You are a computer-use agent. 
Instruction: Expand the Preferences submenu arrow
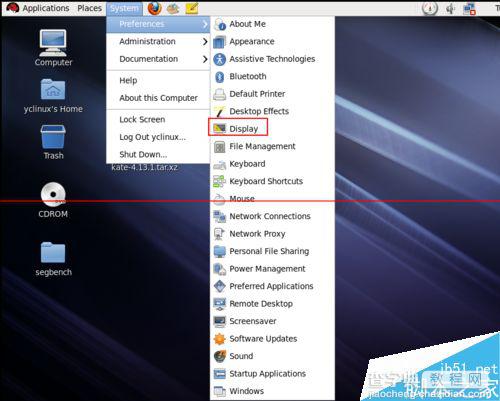pos(205,24)
